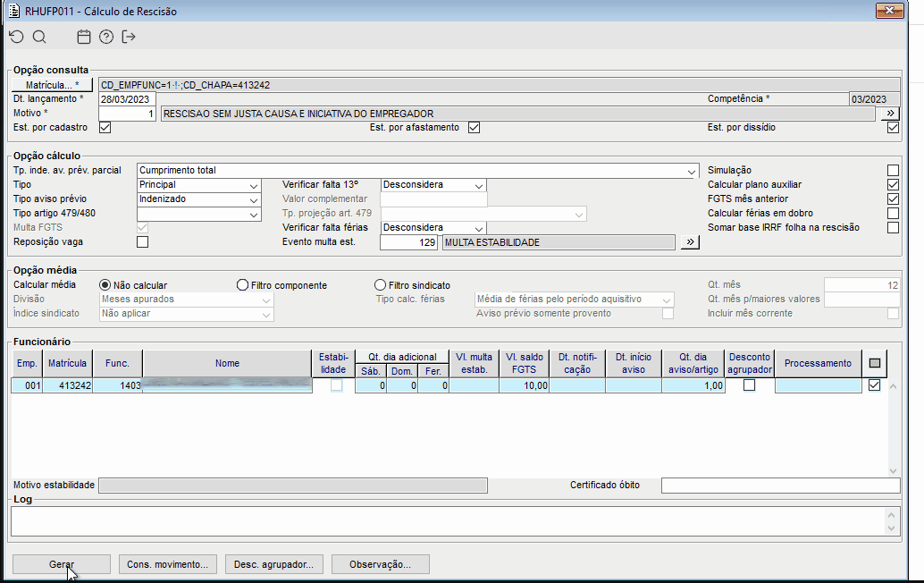Open Tipo artigo 479/480 dropdown
The image size is (924, 583).
(254, 214)
